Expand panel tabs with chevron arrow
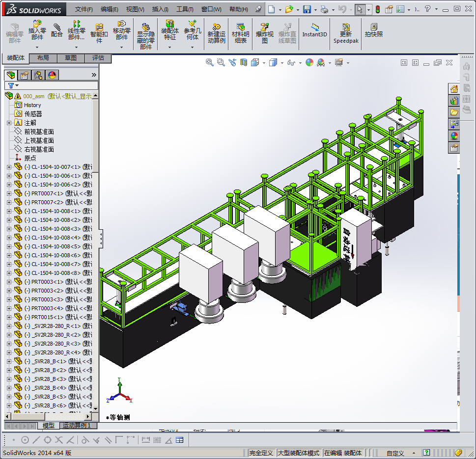The height and width of the screenshot is (459, 476). [94, 75]
